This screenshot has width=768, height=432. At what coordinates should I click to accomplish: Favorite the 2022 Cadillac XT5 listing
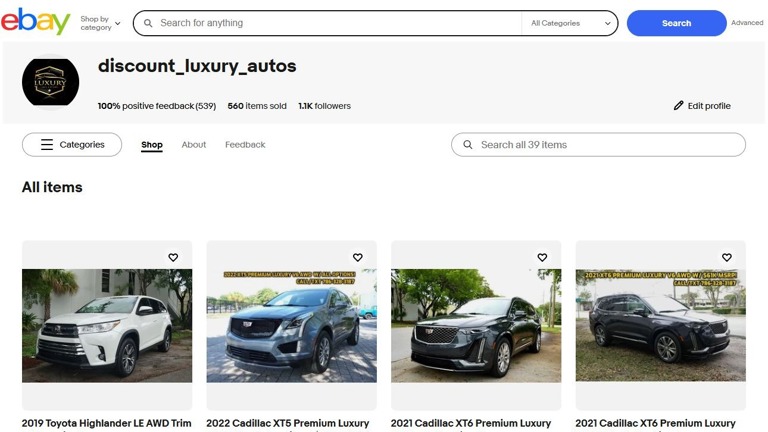pyautogui.click(x=358, y=257)
